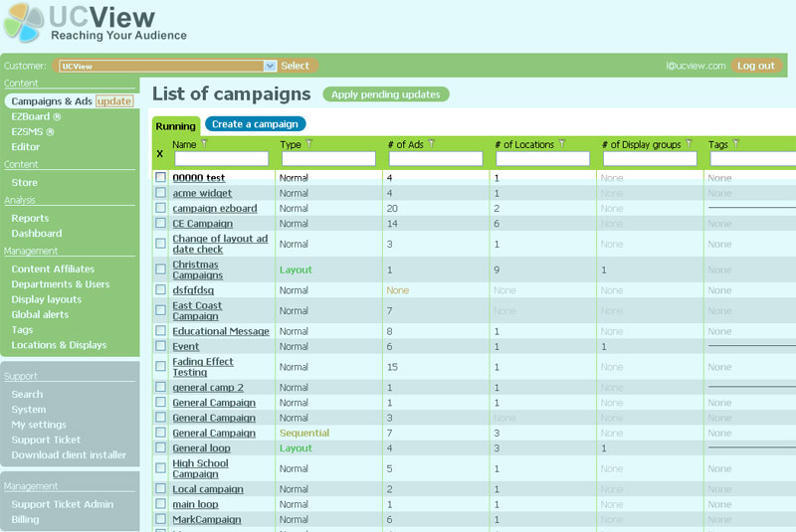Check the box beside General loop
796x532 pixels.
pyautogui.click(x=160, y=447)
